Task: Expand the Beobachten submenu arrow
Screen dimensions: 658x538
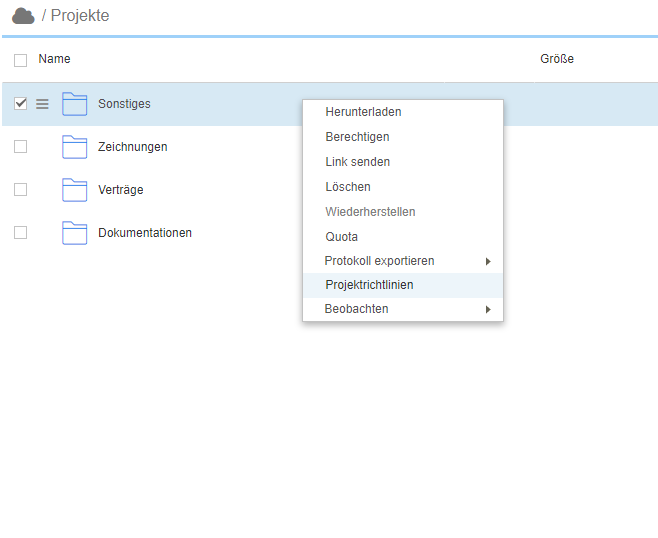Action: (x=488, y=310)
